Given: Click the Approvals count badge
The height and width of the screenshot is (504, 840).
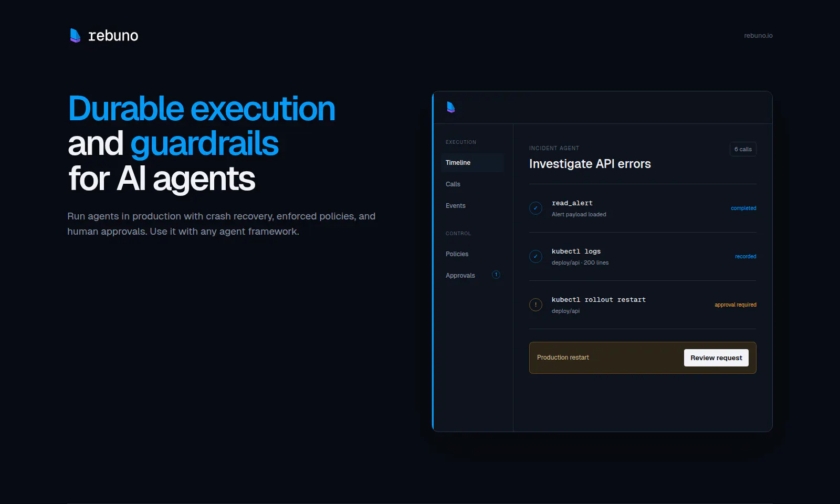Looking at the screenshot, I should click(496, 275).
